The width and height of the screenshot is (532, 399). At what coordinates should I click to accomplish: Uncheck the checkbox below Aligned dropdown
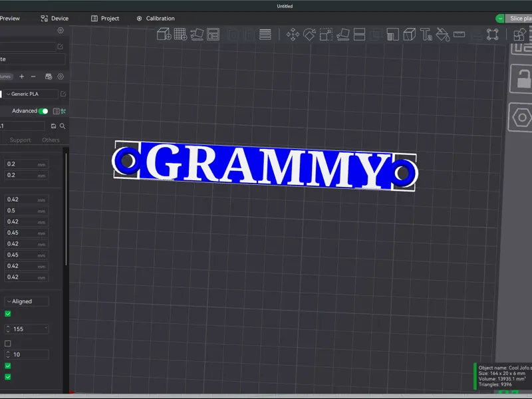pos(8,314)
